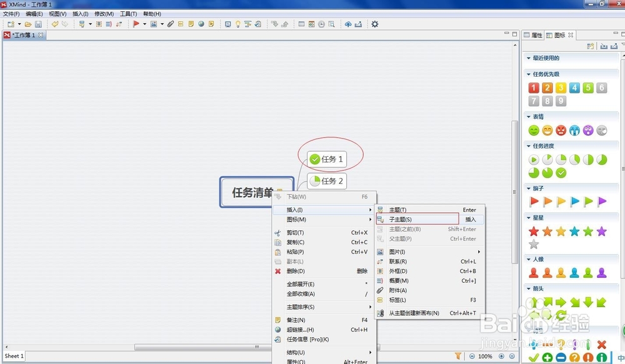Select the Sheet 1 tab at bottom
The width and height of the screenshot is (625, 364).
[13, 356]
